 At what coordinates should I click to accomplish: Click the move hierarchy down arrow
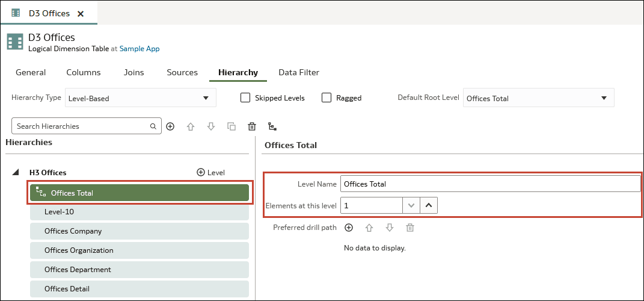(x=211, y=126)
